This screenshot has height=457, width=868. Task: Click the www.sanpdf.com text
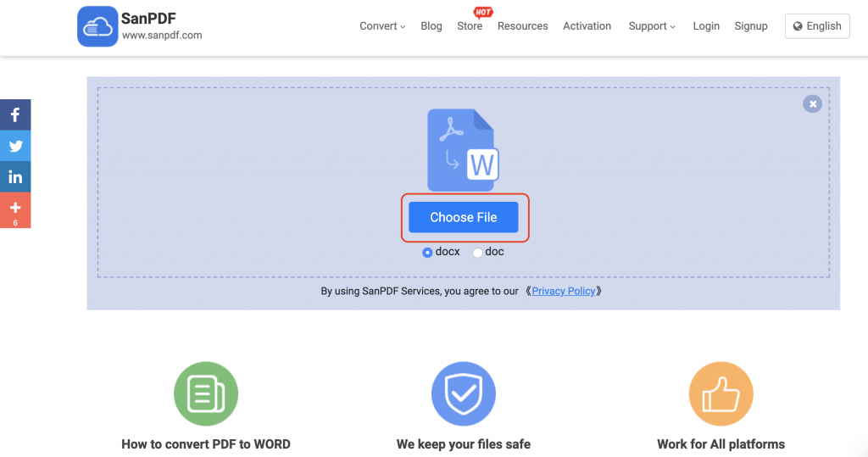(x=162, y=36)
